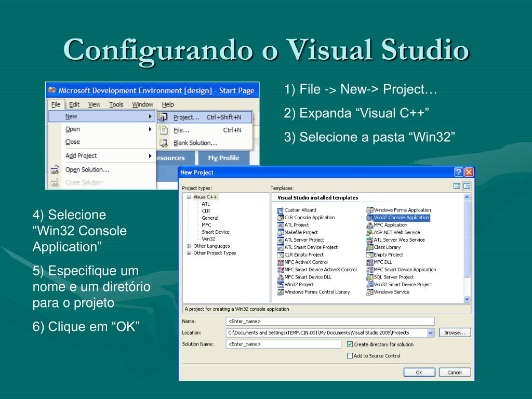Select SQL Server Project template
Screen dimensions: 532x399
point(390,277)
